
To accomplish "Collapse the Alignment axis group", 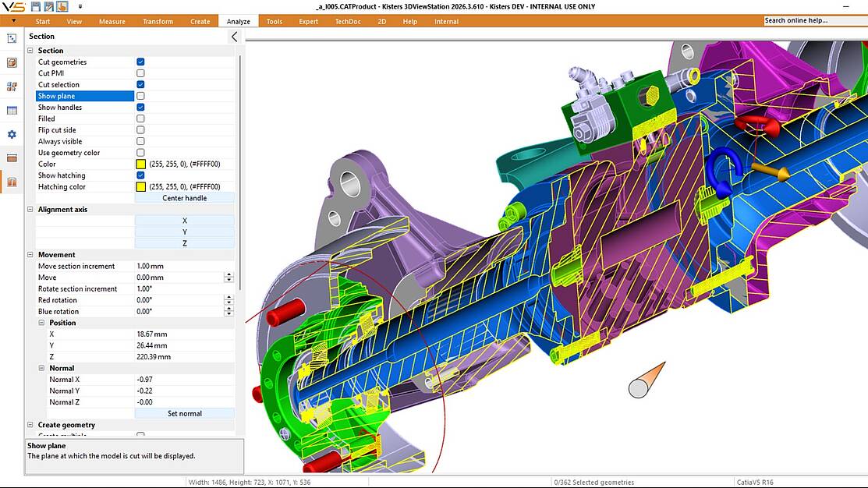I will point(30,209).
